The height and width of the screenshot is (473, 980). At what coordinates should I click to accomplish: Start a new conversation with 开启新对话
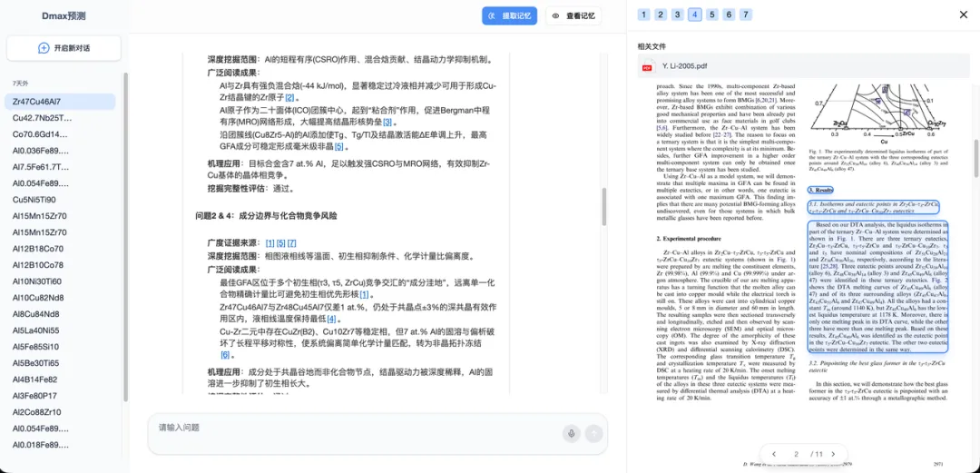click(64, 48)
